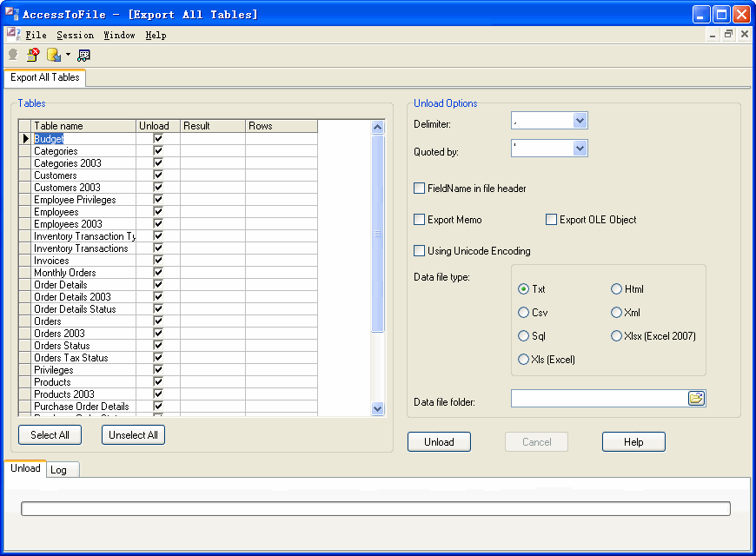This screenshot has height=556, width=756.
Task: Open the Session menu
Action: coord(76,36)
